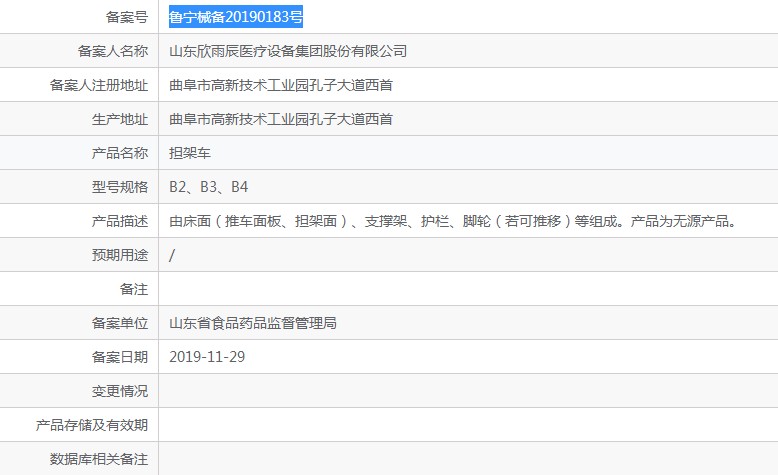Click the 产品名称 label
The height and width of the screenshot is (475, 778).
click(x=120, y=153)
